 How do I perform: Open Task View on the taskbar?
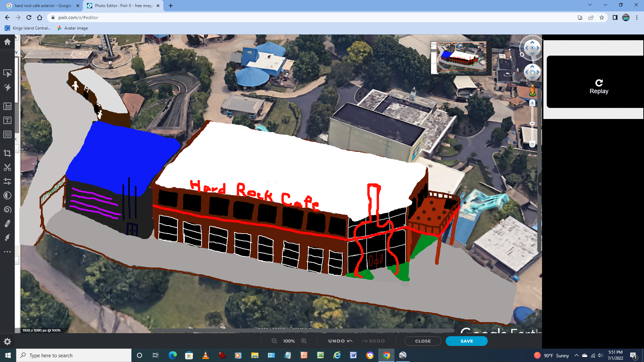[155, 355]
